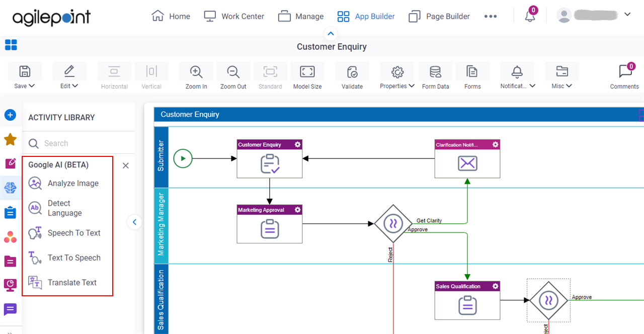Click the Analyze Image activity icon

(x=35, y=183)
